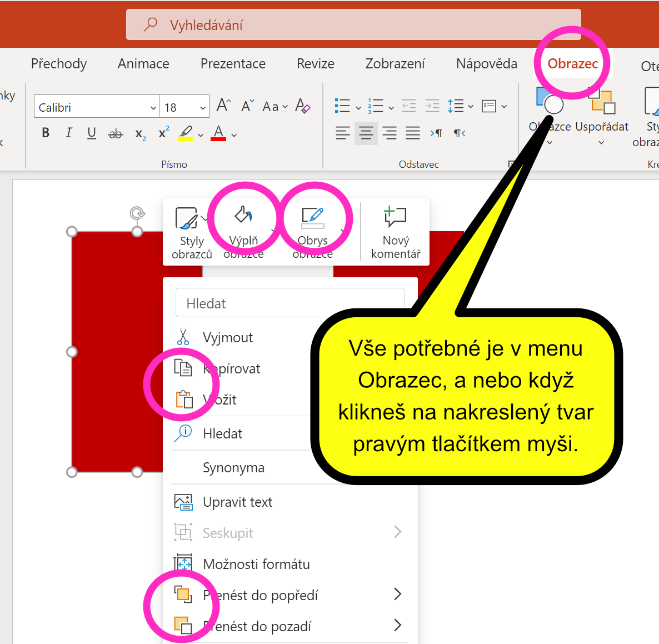Viewport: 659px width, 644px height.
Task: Click the Nový komentář icon
Action: pyautogui.click(x=395, y=231)
